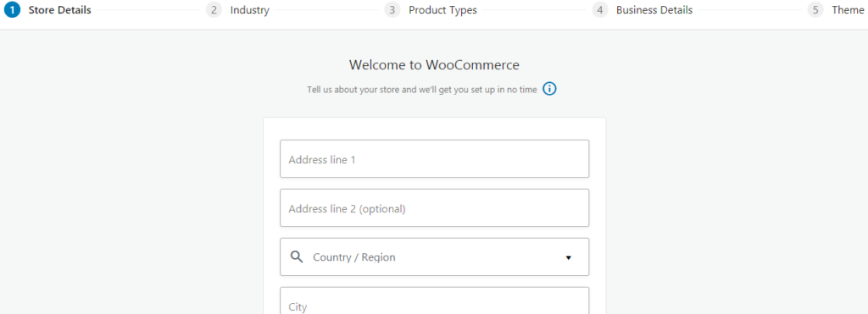
Task: Open the Store Details step
Action: (60, 10)
